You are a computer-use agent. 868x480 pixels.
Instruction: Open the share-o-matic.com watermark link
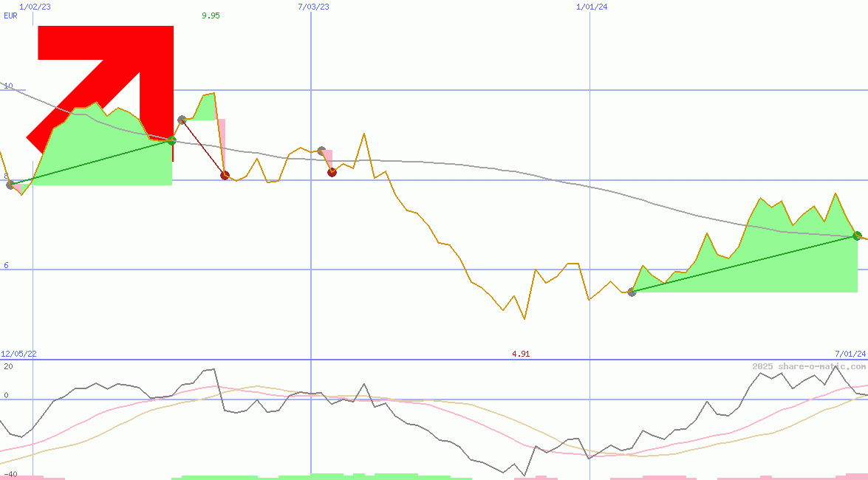(x=809, y=366)
